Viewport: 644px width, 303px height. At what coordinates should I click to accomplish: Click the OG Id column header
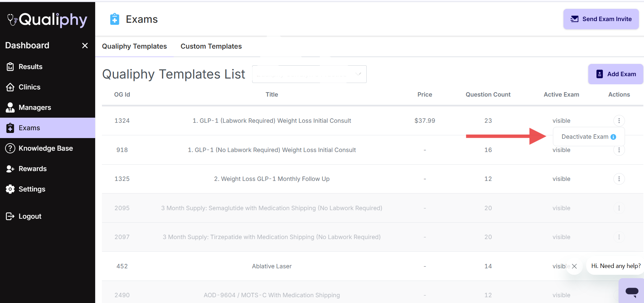pyautogui.click(x=122, y=95)
